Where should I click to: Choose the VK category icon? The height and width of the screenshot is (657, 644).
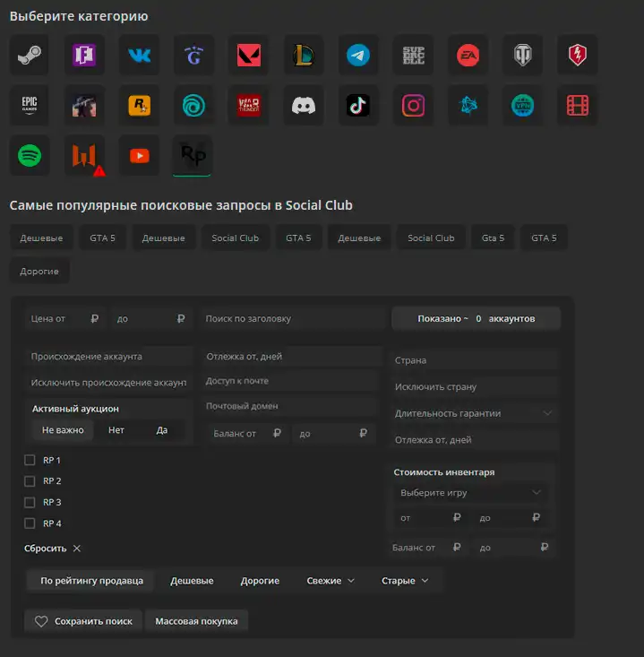139,55
